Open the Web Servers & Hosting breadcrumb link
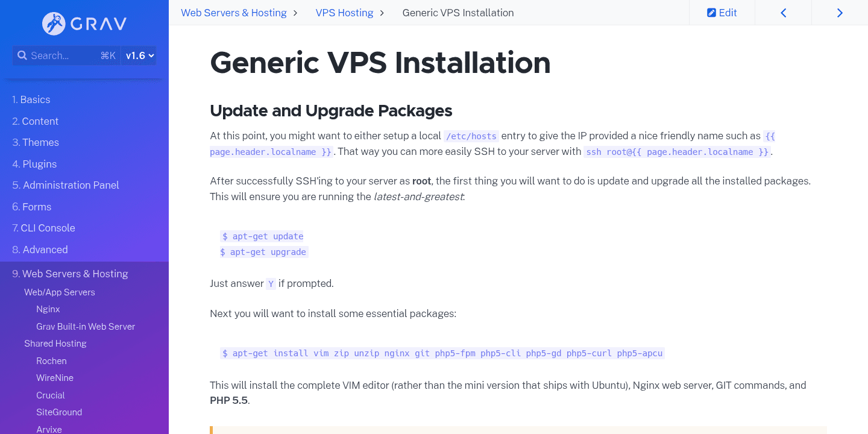This screenshot has height=434, width=868. pyautogui.click(x=233, y=12)
